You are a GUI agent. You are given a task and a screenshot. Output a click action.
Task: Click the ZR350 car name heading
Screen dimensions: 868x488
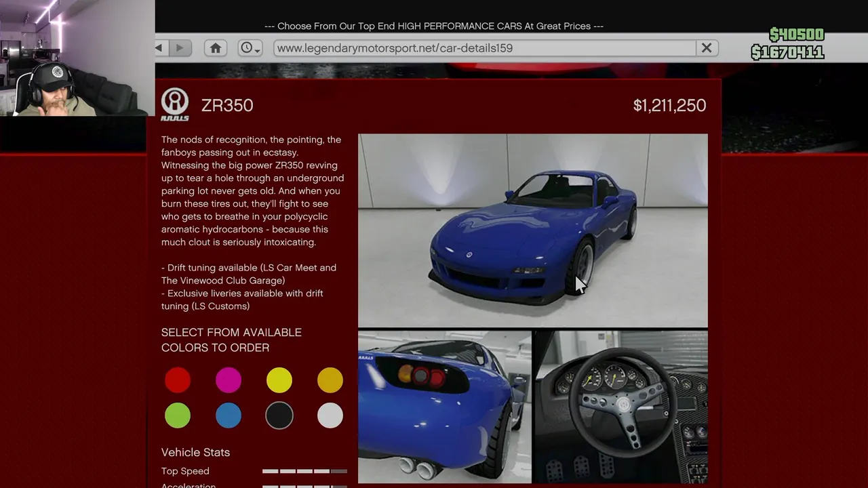tap(227, 106)
